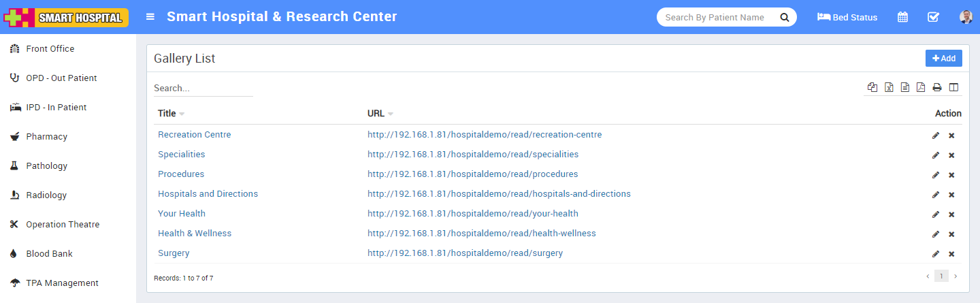Open the user profile avatar menu

click(966, 17)
